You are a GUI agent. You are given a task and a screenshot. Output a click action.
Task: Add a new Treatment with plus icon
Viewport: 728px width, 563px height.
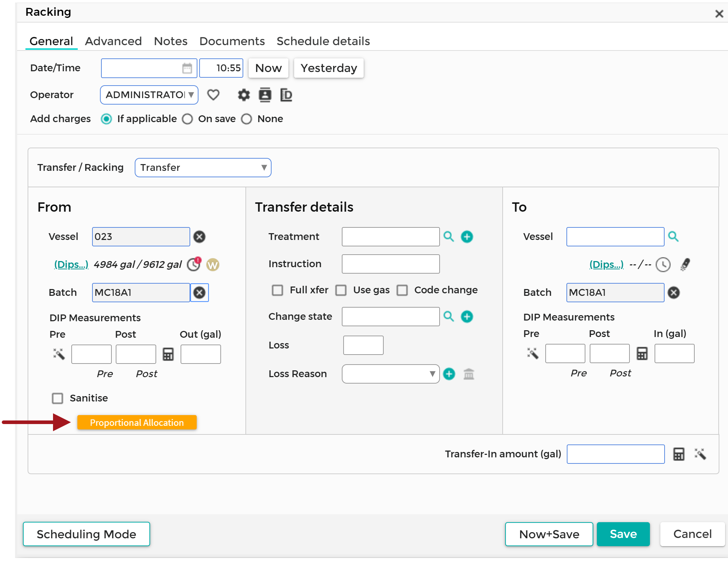(467, 237)
